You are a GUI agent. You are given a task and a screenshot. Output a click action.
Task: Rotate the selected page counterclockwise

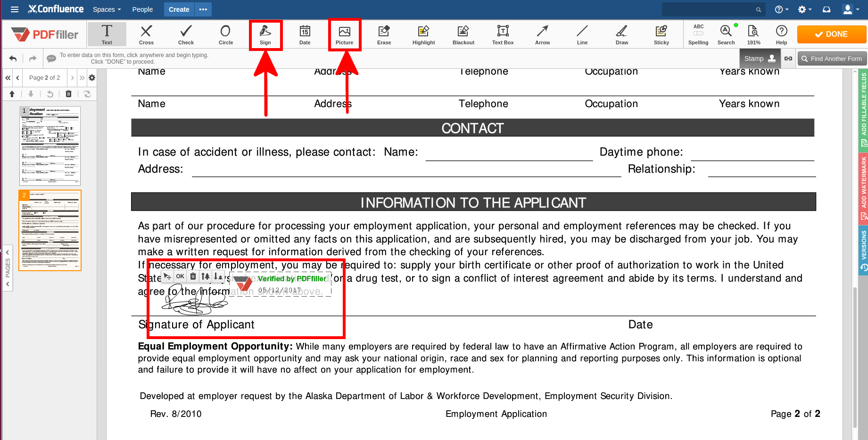50,94
